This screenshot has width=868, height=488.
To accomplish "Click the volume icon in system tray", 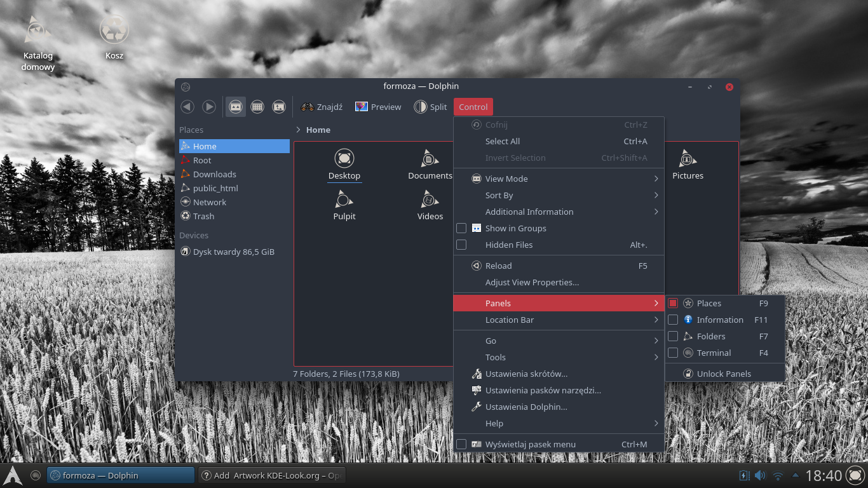I will coord(761,475).
